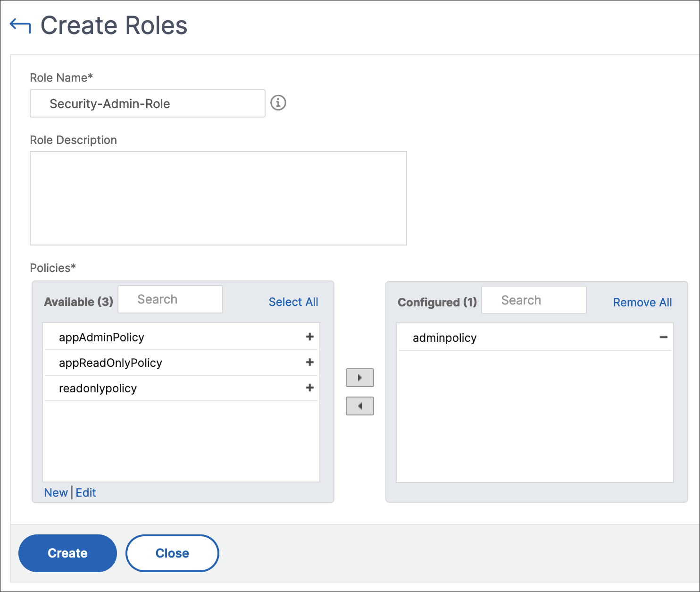
Task: Go back using the arrow beside Create Roles
Action: [x=20, y=26]
